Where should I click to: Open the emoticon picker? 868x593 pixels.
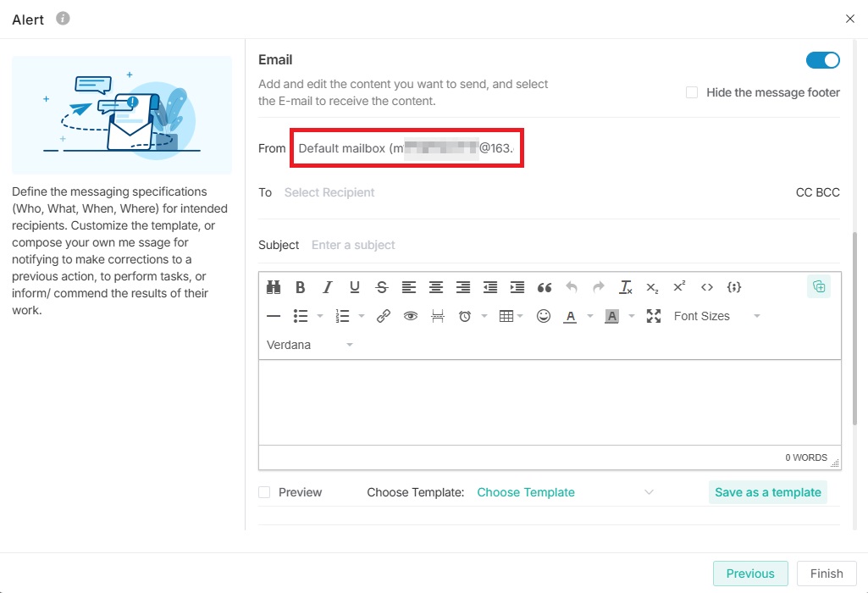(x=544, y=316)
